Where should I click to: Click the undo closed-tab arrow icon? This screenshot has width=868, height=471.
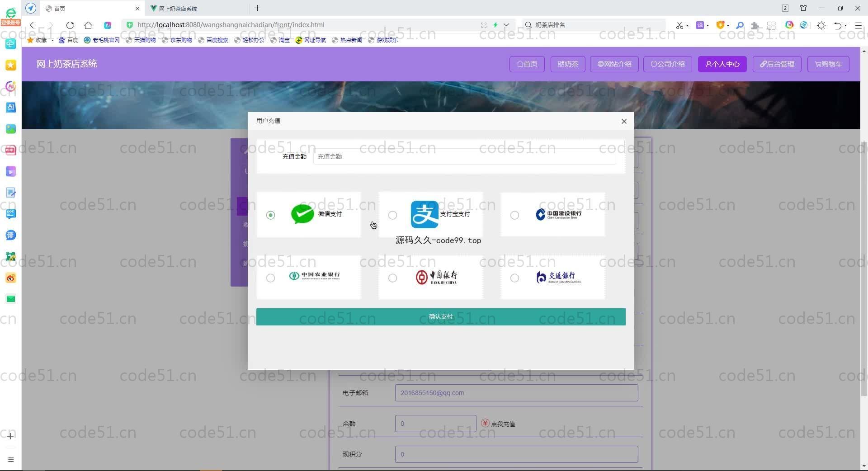tap(838, 25)
